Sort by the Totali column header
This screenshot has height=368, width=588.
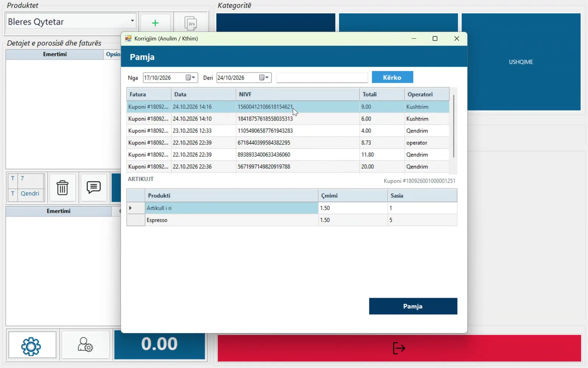[x=382, y=94]
